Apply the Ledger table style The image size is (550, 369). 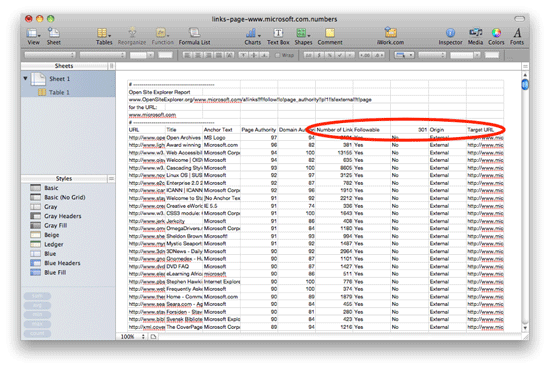click(x=53, y=244)
